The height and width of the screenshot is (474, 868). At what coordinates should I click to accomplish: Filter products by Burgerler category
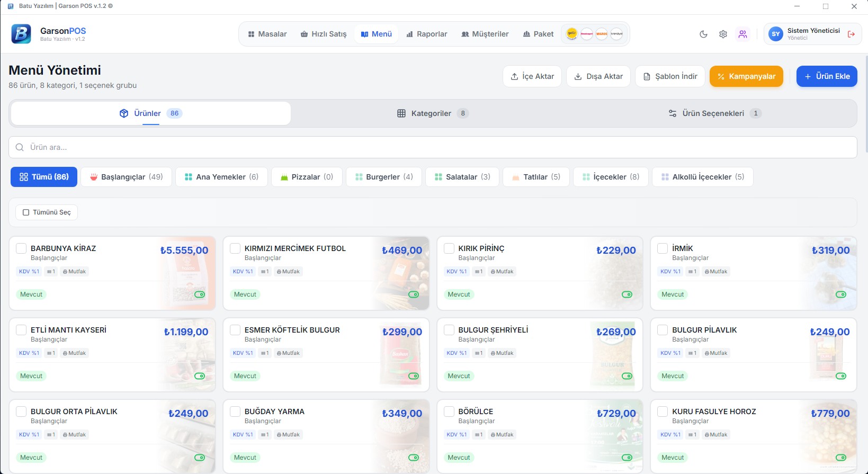tap(384, 177)
